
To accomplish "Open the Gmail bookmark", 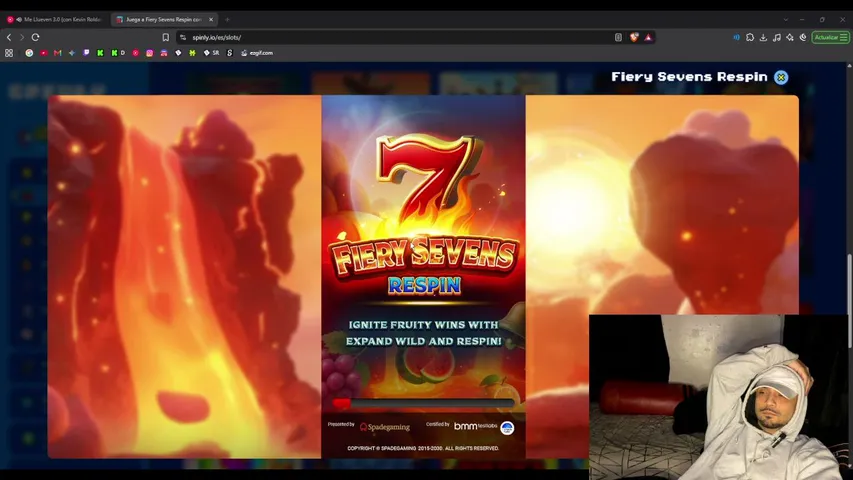I will click(x=58, y=53).
